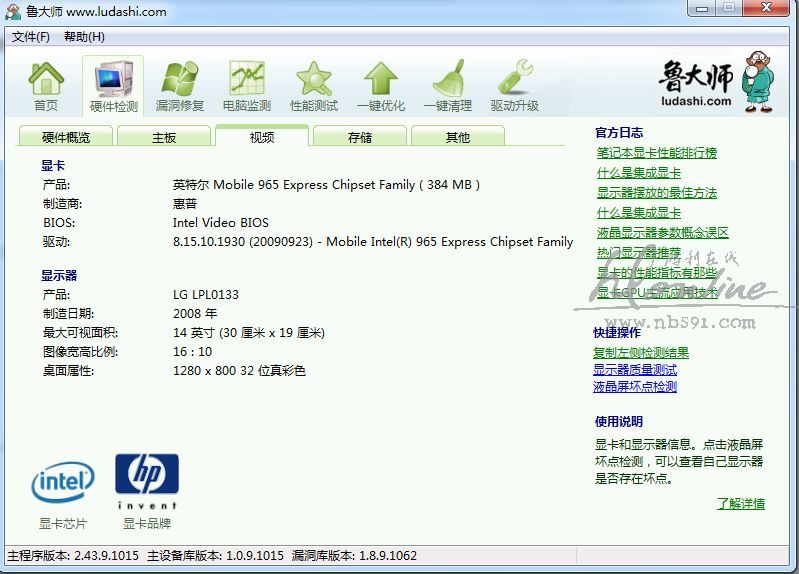Open the 驱动升级 wrench icon
The height and width of the screenshot is (574, 799).
[x=515, y=86]
